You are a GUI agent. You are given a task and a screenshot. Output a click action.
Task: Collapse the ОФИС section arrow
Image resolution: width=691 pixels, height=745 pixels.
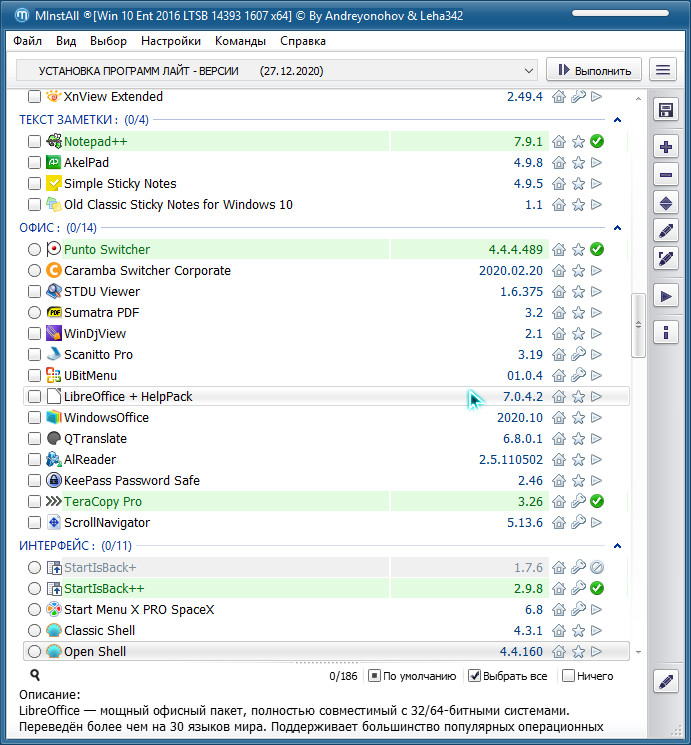click(x=617, y=228)
